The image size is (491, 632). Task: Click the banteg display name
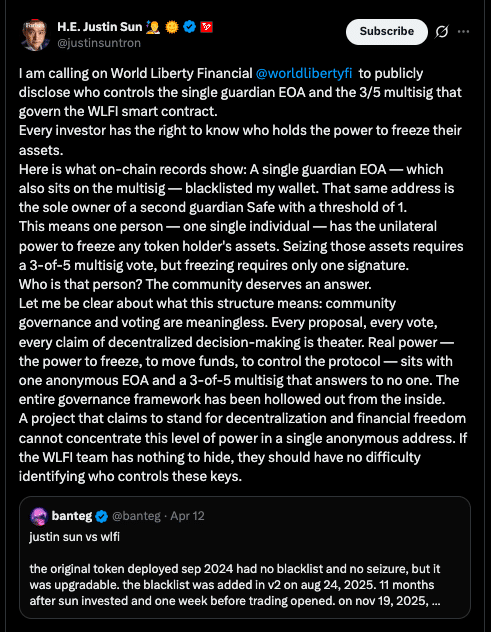point(72,516)
